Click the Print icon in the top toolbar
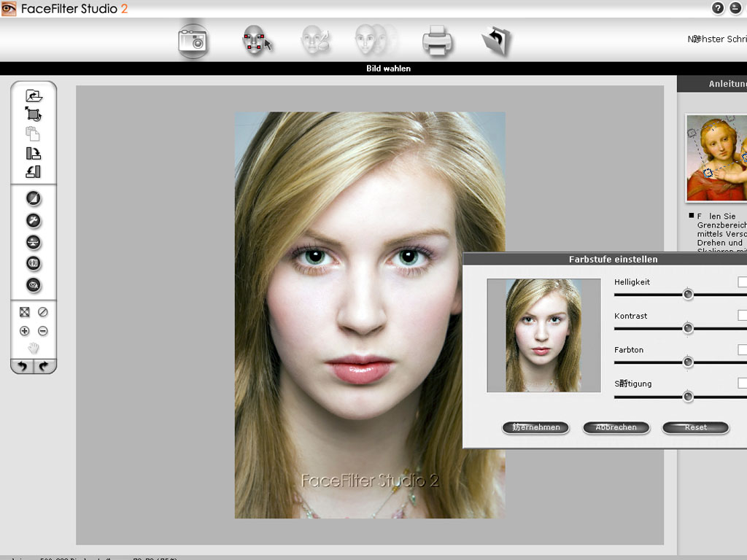Image resolution: width=747 pixels, height=560 pixels. pyautogui.click(x=436, y=40)
